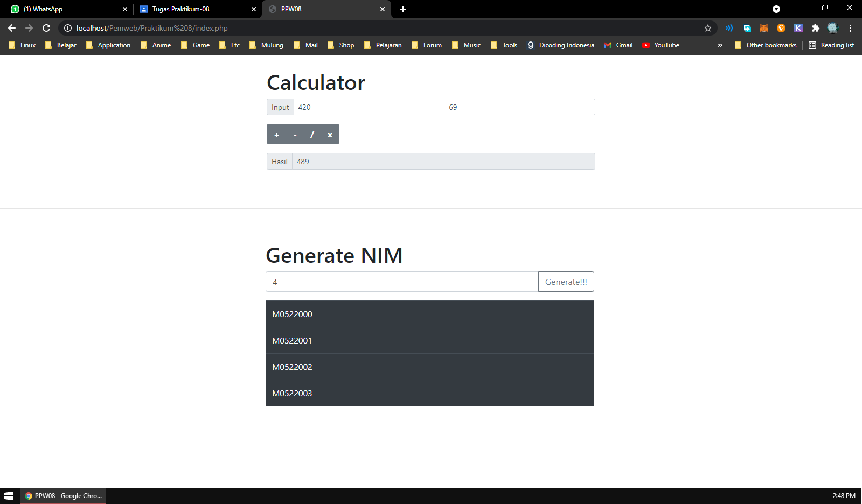Image resolution: width=862 pixels, height=504 pixels.
Task: Open the Linux bookmarks folder
Action: coord(22,45)
